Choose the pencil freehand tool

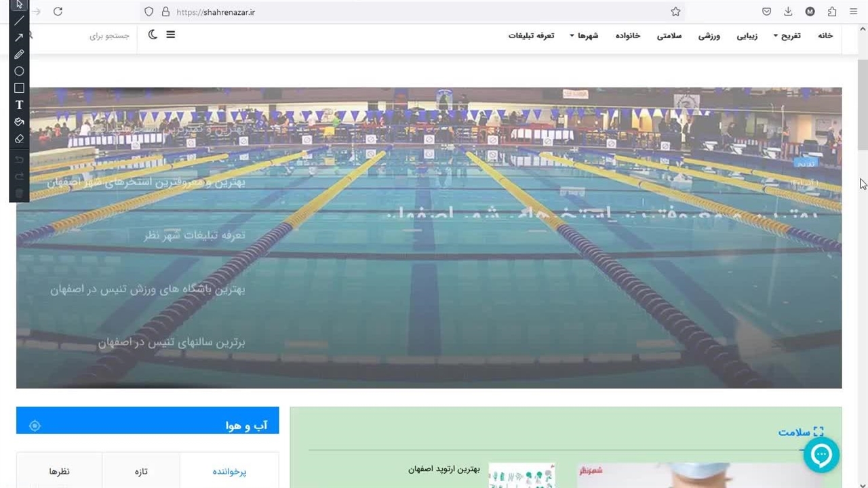(19, 54)
